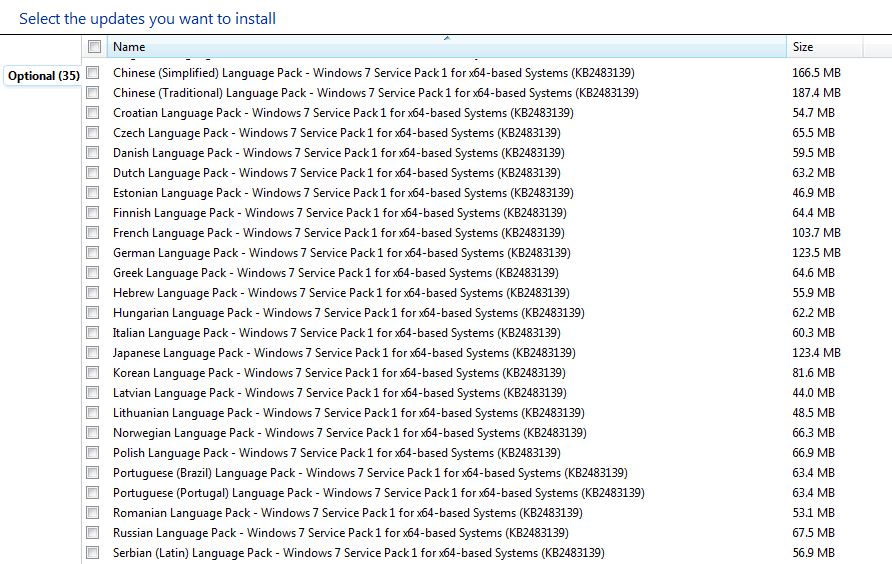Sort updates by Name column header
892x564 pixels.
447,47
